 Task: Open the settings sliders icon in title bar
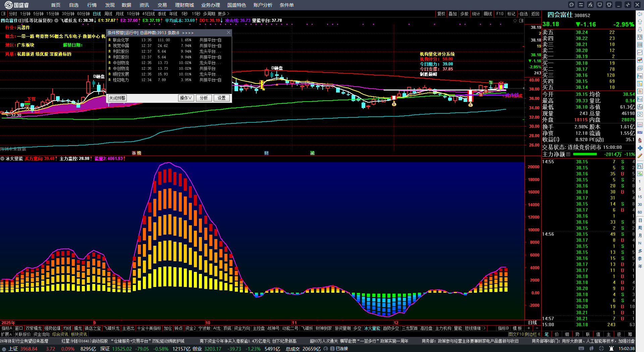581,5
